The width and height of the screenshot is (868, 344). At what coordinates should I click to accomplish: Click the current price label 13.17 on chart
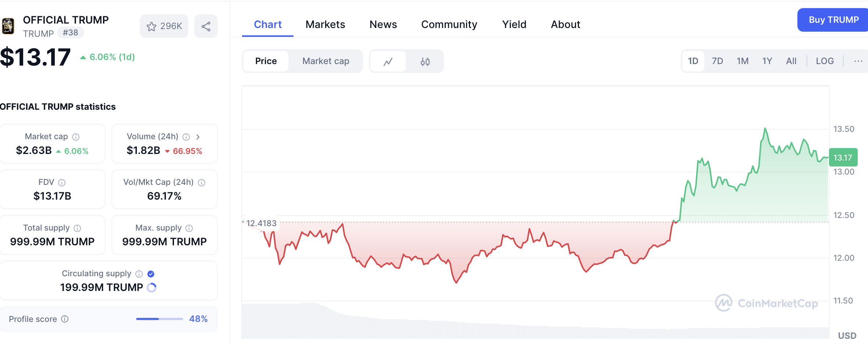click(843, 158)
